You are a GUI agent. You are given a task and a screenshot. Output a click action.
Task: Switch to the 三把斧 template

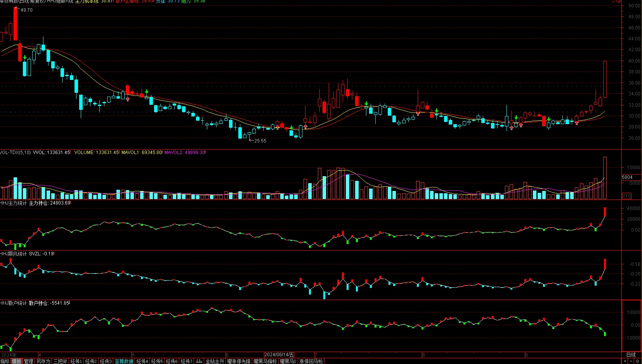pyautogui.click(x=60, y=361)
